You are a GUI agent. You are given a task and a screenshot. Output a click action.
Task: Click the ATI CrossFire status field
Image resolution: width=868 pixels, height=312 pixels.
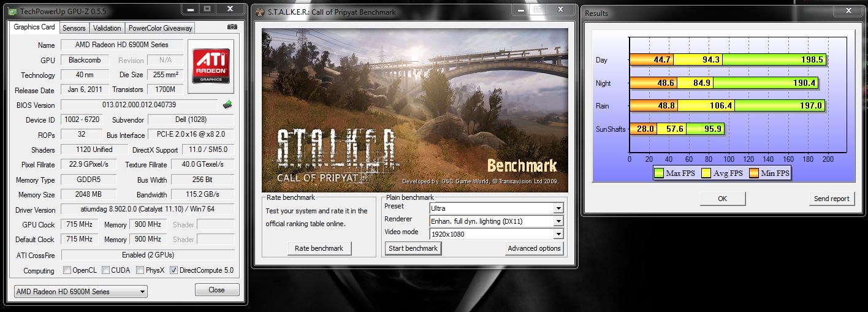(147, 254)
